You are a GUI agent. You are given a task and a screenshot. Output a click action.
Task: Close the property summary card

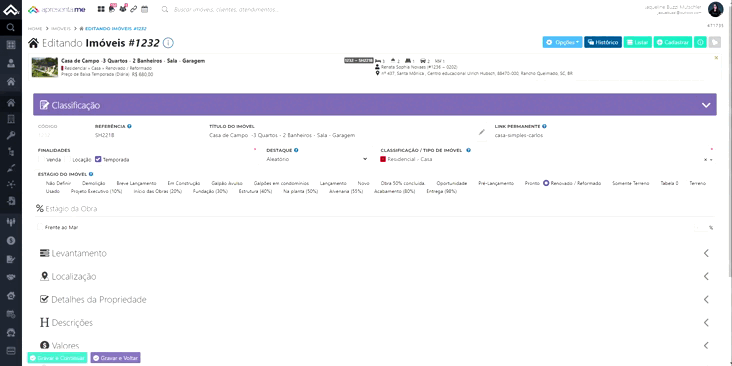(x=716, y=58)
